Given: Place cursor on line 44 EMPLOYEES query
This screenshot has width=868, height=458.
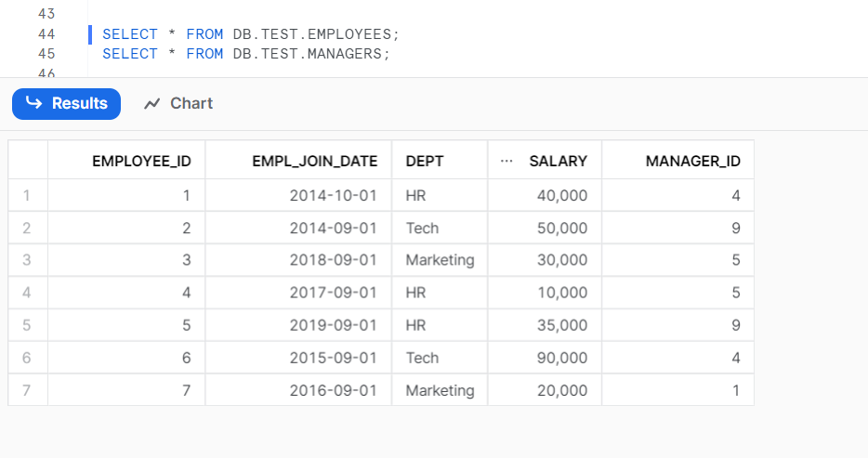Looking at the screenshot, I should (x=251, y=34).
